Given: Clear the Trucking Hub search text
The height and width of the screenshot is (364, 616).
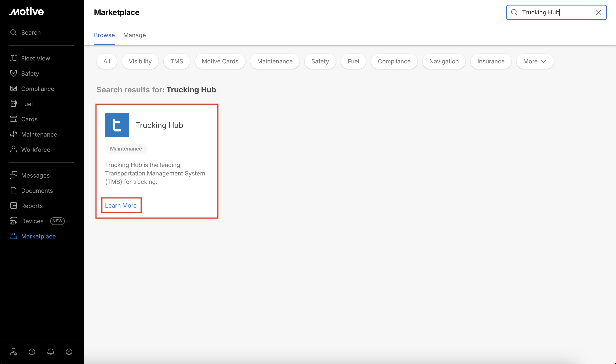Looking at the screenshot, I should 598,12.
